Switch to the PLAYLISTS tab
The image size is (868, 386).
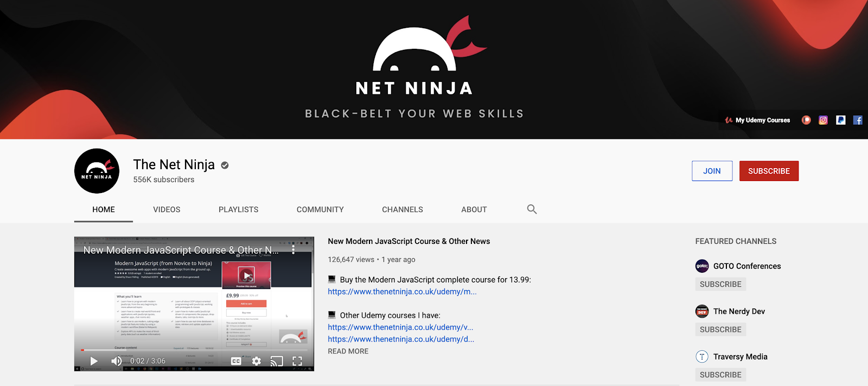[x=239, y=210]
